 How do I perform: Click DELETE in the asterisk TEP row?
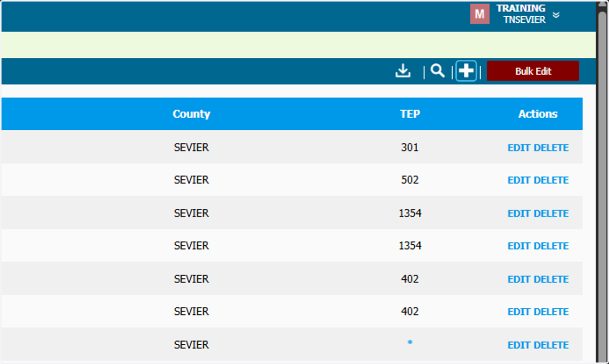[x=551, y=345]
